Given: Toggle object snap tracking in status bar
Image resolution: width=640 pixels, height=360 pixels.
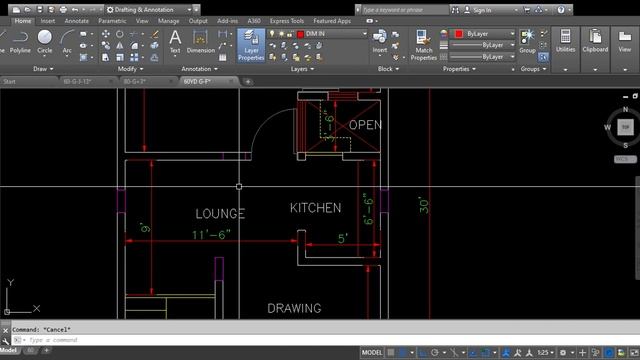Looking at the screenshot, I should click(x=473, y=353).
